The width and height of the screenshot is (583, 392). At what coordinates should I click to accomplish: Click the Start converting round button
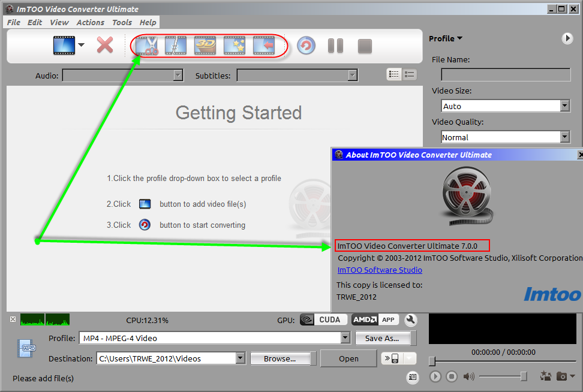[x=306, y=46]
